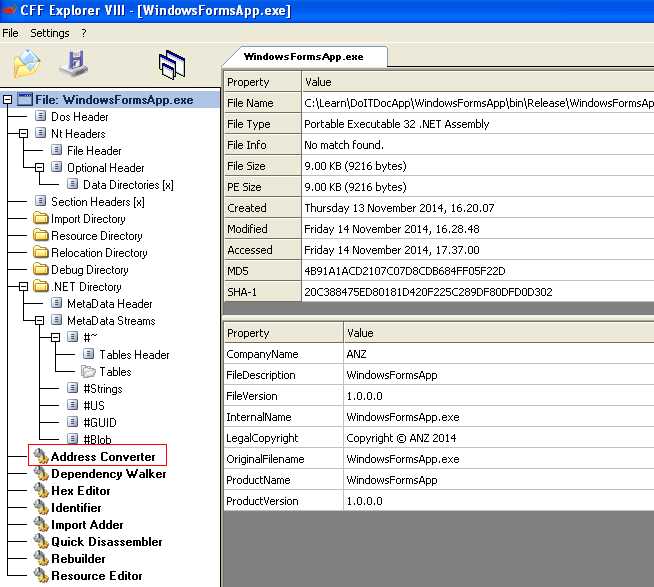654x587 pixels.
Task: Collapse the .NET Directory branch
Action: click(23, 287)
